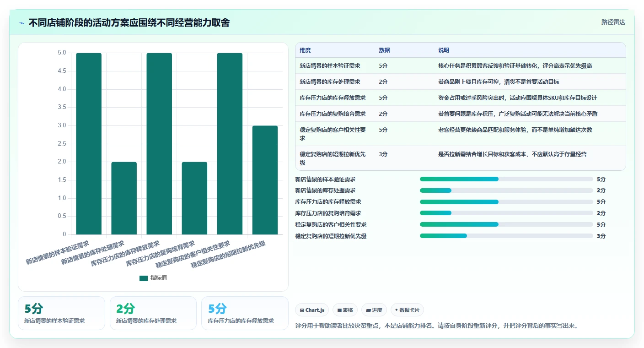Viewport: 644px width, 348px height.
Task: Click the description starting 若首要问题是库存积压
Action: 518,114
